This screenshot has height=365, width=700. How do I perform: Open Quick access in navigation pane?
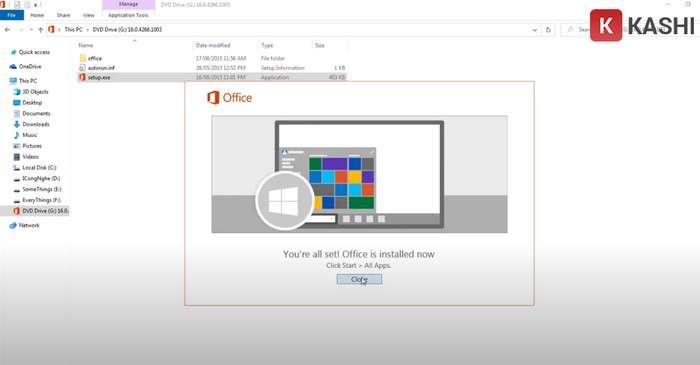click(34, 52)
